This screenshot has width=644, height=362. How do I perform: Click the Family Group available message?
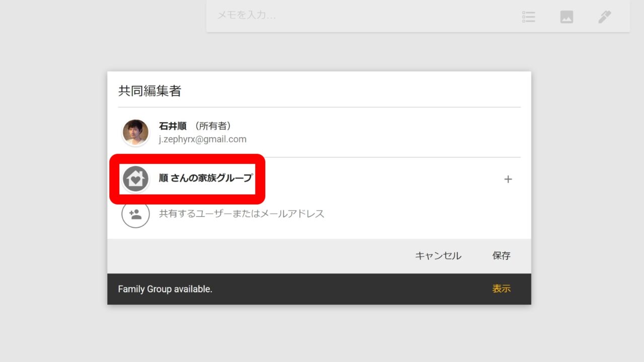(165, 289)
